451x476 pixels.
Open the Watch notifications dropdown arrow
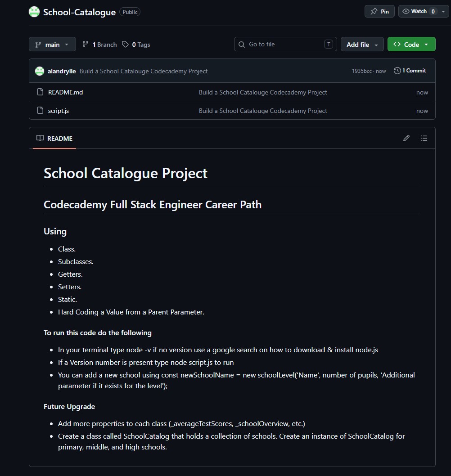point(443,12)
